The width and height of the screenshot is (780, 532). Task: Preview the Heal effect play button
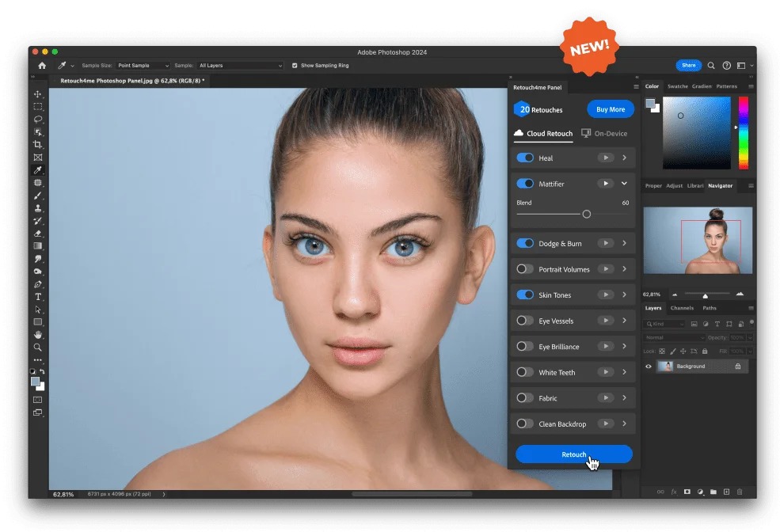point(606,158)
